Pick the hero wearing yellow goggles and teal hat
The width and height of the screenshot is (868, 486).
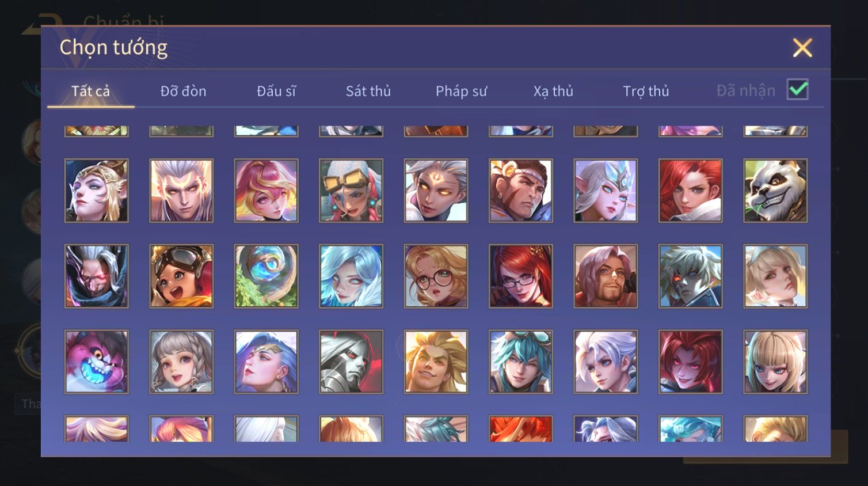(x=351, y=191)
